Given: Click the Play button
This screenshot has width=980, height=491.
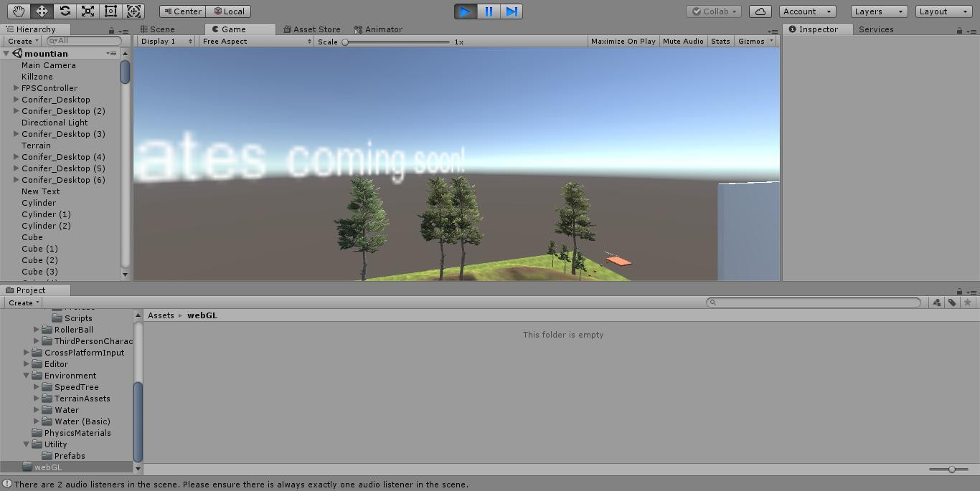Looking at the screenshot, I should click(466, 11).
